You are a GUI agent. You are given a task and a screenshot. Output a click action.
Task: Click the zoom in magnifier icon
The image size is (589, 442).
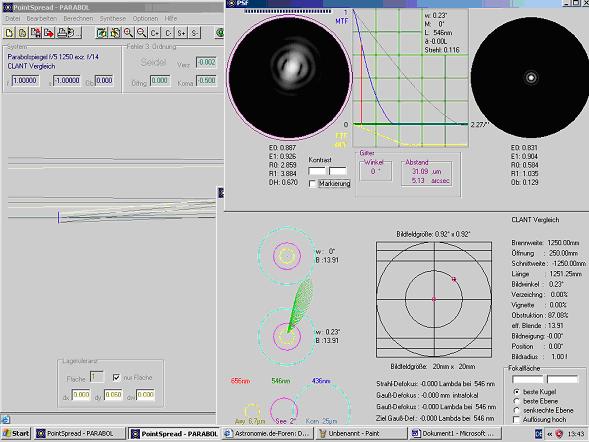click(x=128, y=33)
